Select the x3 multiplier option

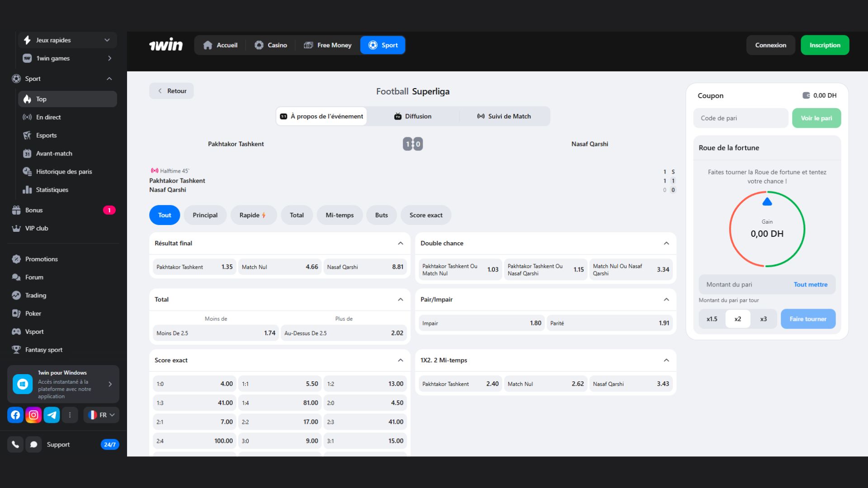point(763,319)
